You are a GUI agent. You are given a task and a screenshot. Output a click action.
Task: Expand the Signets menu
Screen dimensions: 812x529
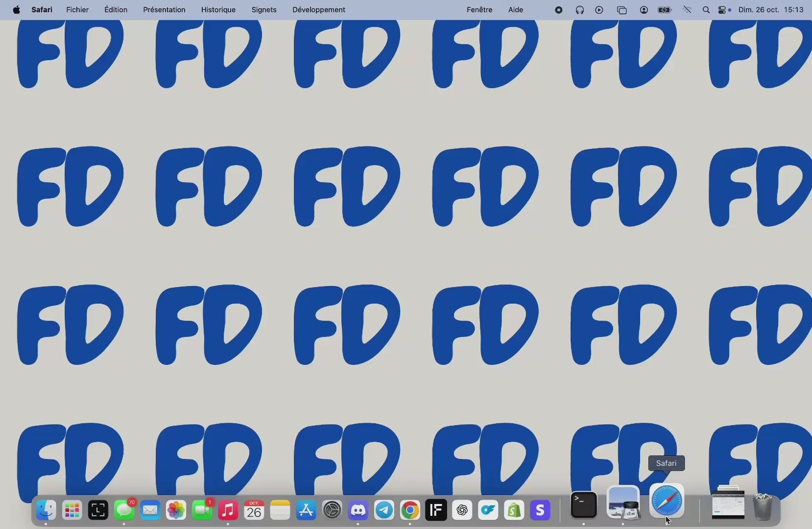click(x=264, y=10)
